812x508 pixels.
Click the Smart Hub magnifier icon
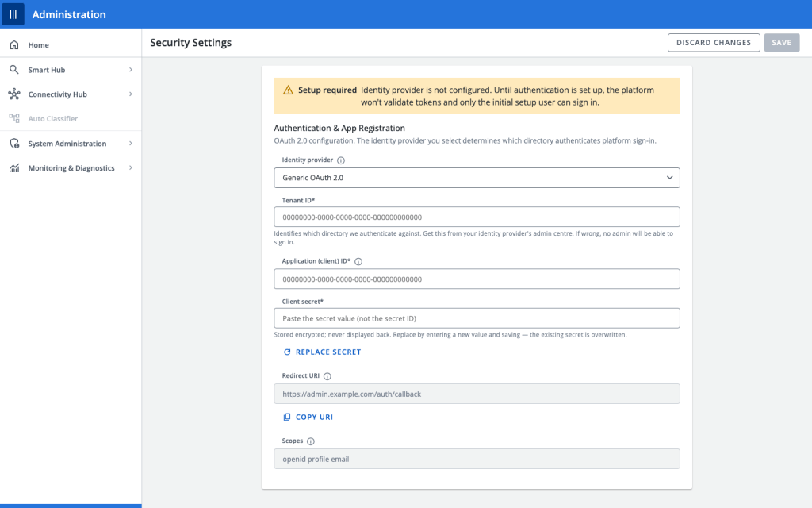(x=14, y=70)
